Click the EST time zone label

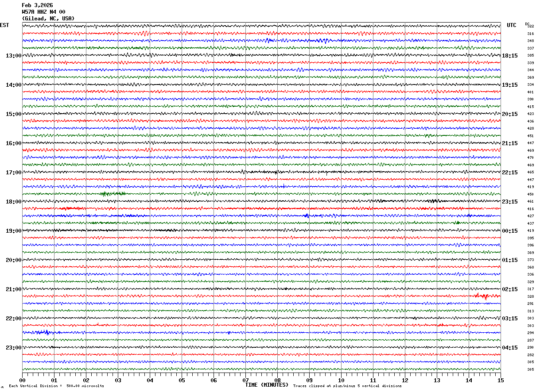click(x=4, y=25)
